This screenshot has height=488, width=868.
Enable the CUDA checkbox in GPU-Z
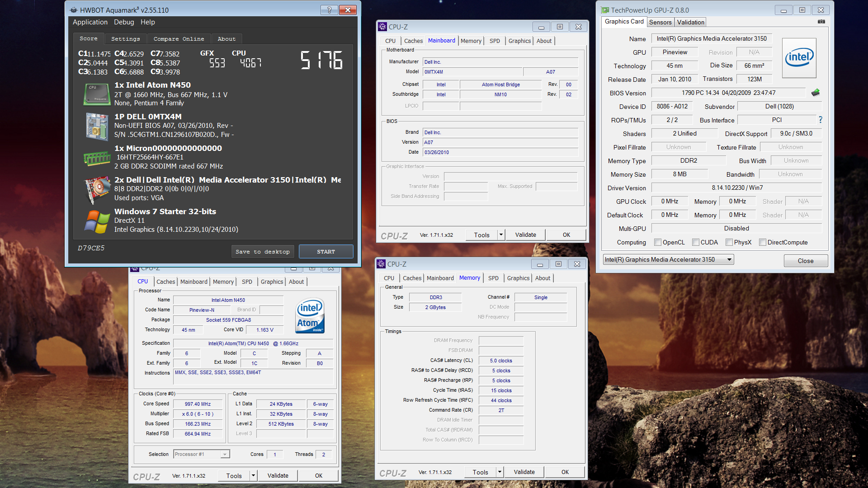coord(696,242)
